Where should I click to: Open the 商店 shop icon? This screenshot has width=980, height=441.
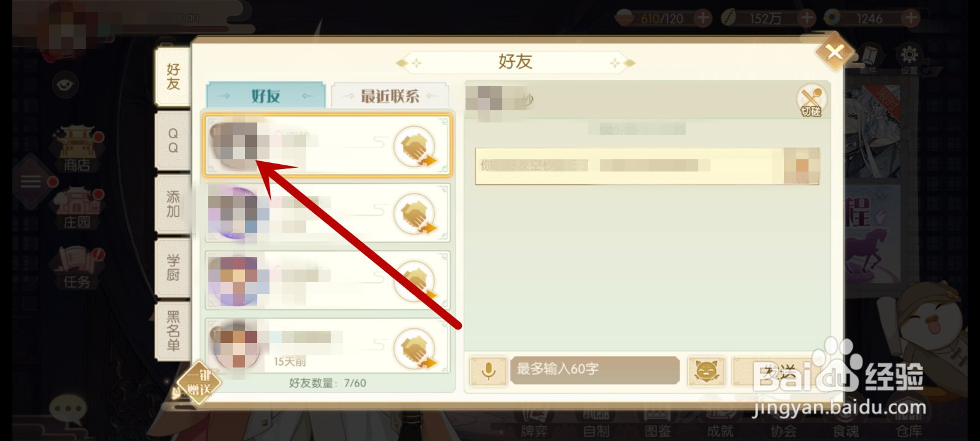pyautogui.click(x=77, y=149)
